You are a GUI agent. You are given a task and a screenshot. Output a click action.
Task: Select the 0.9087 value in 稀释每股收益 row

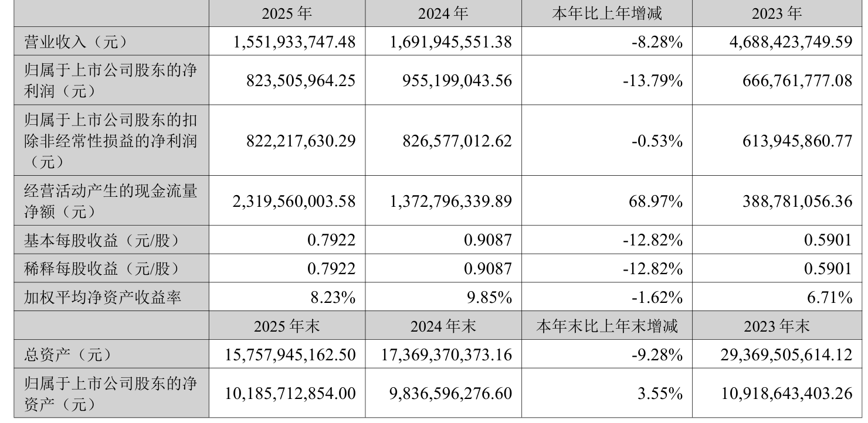[491, 269]
